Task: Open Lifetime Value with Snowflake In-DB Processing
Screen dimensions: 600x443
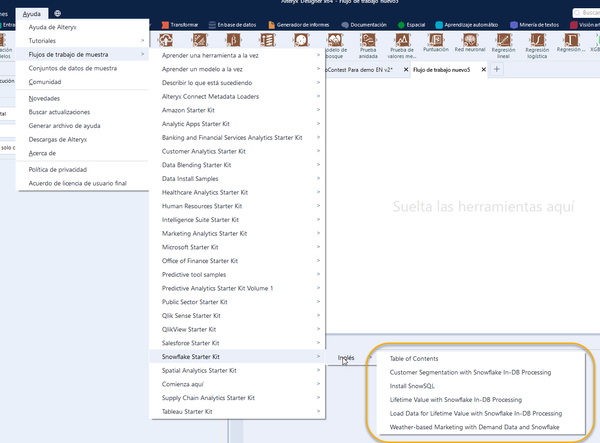Action: coord(481,400)
